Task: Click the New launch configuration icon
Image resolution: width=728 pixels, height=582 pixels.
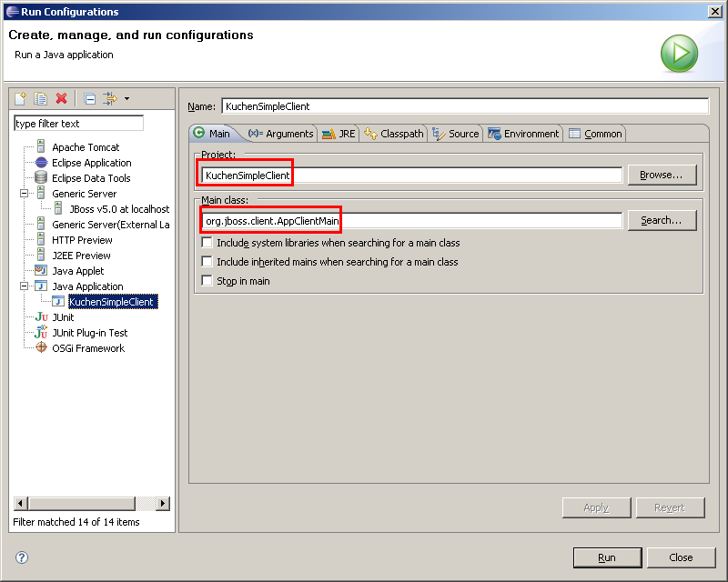Action: [20, 98]
